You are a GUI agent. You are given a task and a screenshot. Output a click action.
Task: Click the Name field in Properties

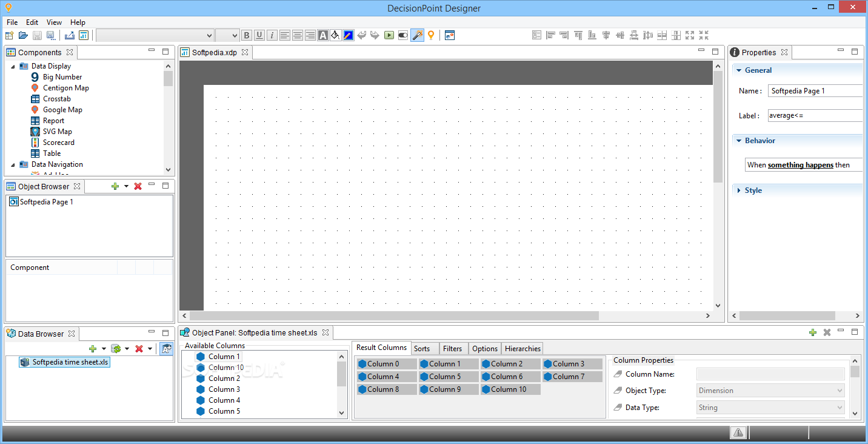pyautogui.click(x=815, y=91)
